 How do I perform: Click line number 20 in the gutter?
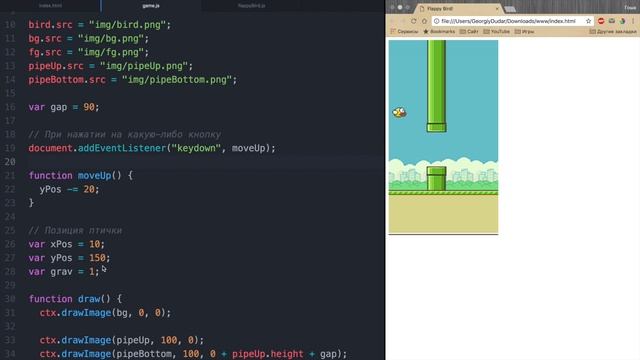[10, 162]
